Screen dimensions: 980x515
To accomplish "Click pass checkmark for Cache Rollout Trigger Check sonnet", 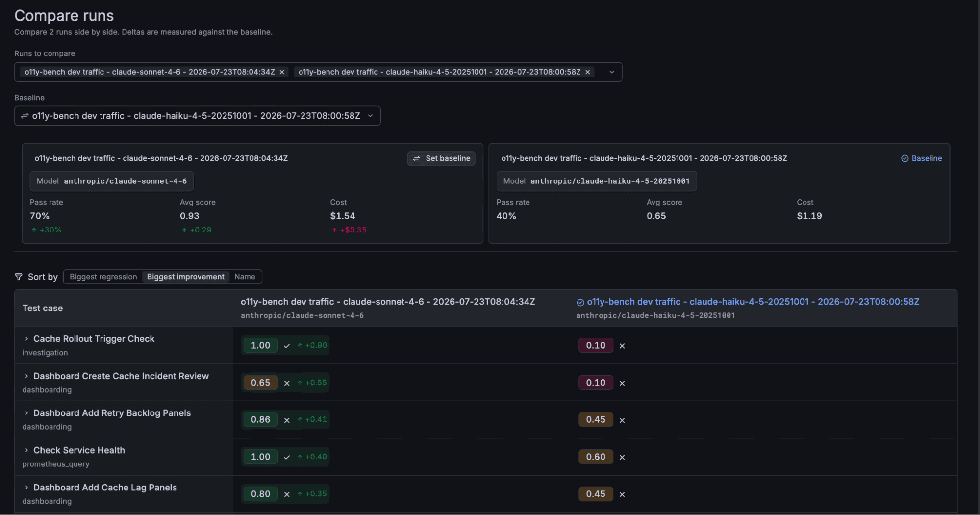I will click(287, 346).
